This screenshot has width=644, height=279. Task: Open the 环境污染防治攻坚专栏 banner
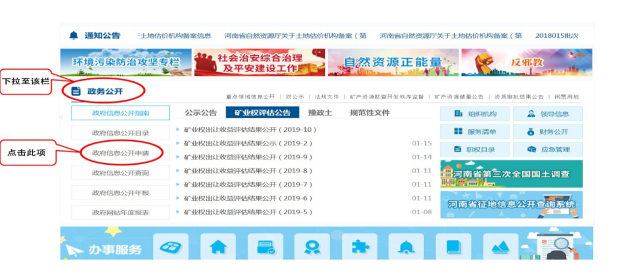pos(126,62)
